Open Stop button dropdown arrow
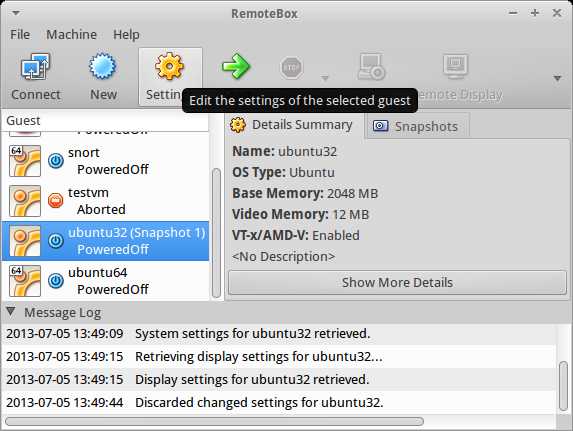Image resolution: width=573 pixels, height=431 pixels. tap(325, 78)
